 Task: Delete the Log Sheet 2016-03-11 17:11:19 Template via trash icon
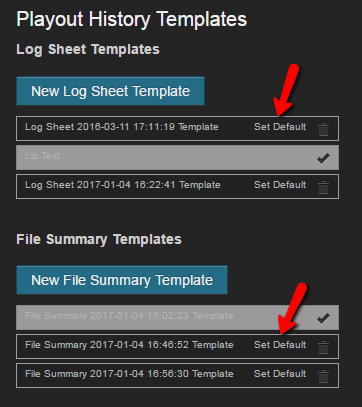(x=323, y=129)
